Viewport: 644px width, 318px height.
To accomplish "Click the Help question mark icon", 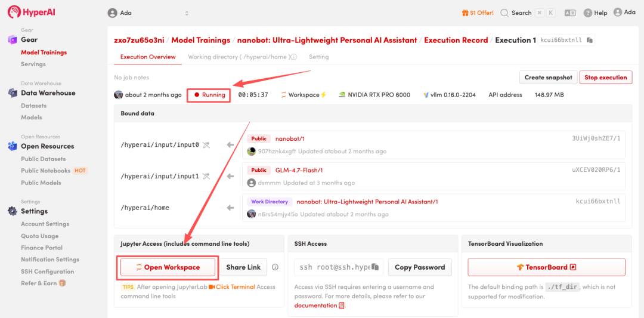I will pyautogui.click(x=588, y=13).
